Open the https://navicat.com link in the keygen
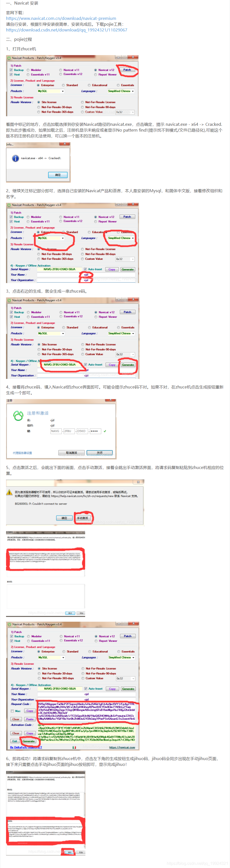 click(x=122, y=747)
